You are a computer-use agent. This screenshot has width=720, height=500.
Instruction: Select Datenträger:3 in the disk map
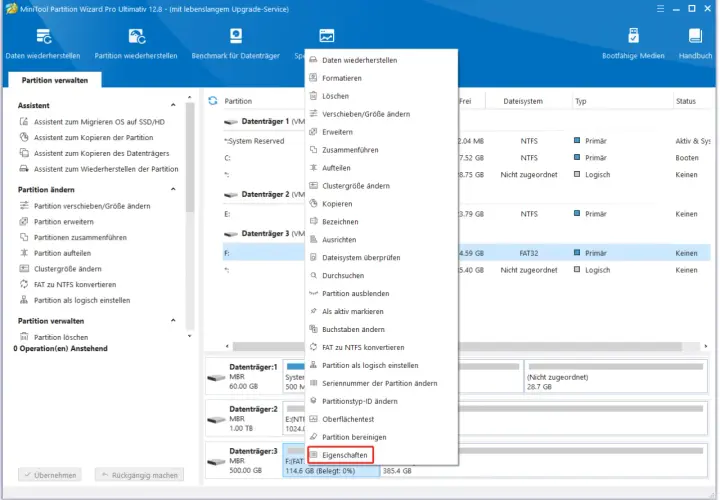pyautogui.click(x=243, y=461)
